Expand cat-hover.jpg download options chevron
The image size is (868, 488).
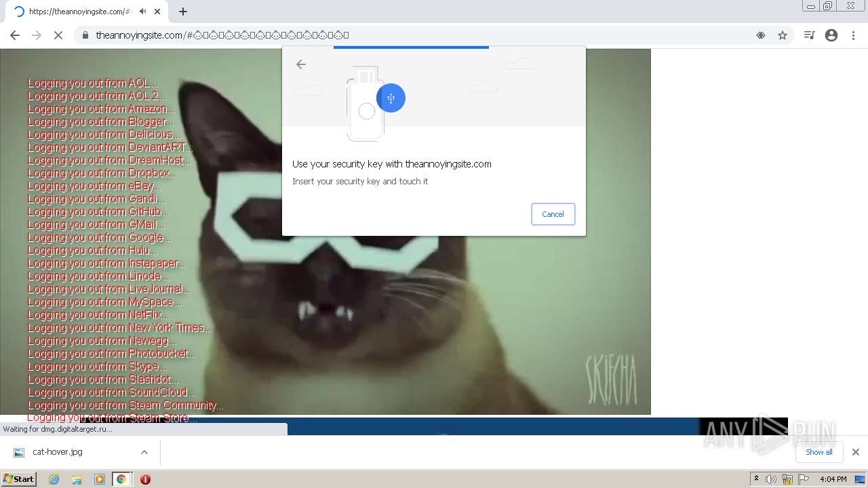144,452
